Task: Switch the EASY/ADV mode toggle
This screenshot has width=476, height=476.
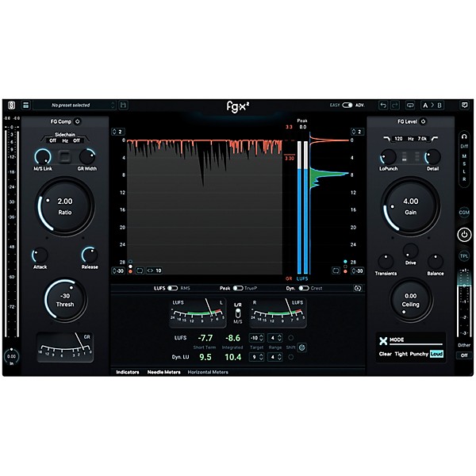Action: tap(347, 105)
